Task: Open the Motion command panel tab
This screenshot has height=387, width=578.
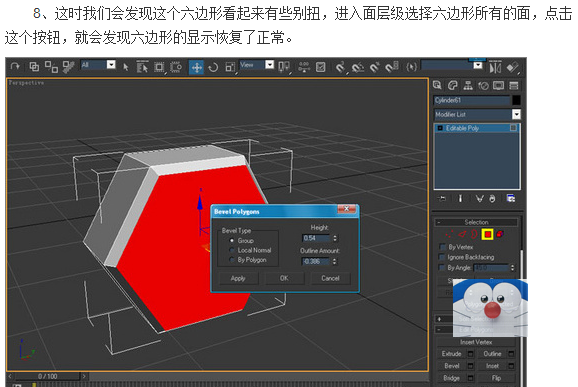Action: (x=483, y=86)
